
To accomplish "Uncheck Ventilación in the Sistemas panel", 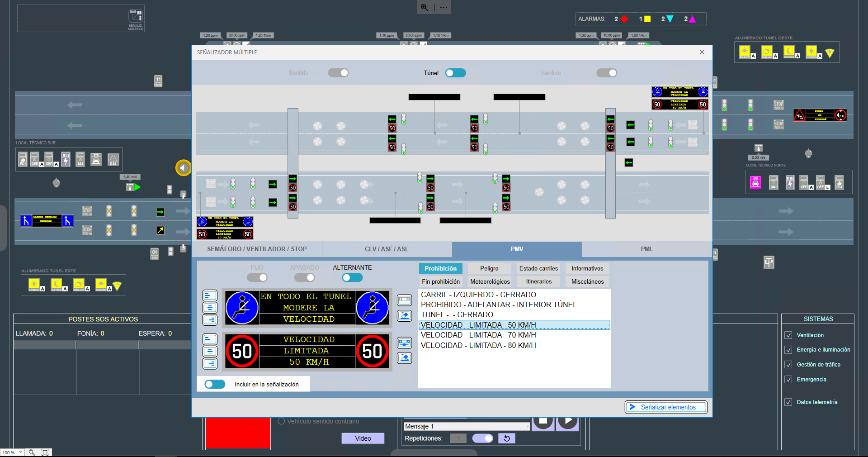I will click(x=788, y=335).
